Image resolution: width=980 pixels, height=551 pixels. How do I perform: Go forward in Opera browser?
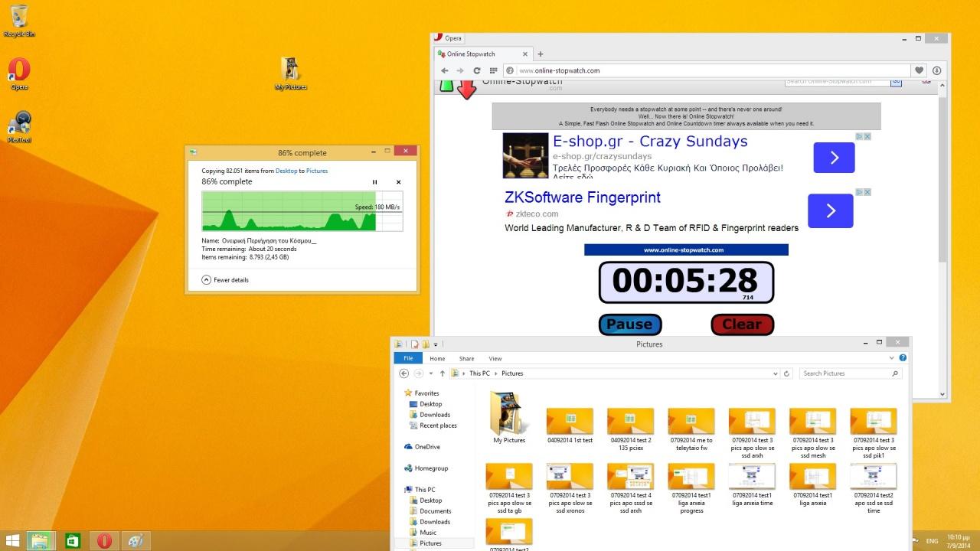click(x=461, y=70)
